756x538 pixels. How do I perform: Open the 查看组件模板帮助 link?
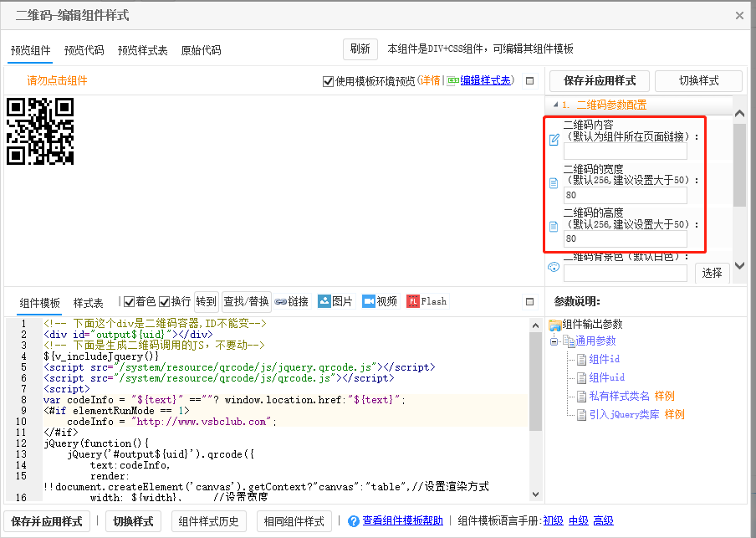[402, 520]
